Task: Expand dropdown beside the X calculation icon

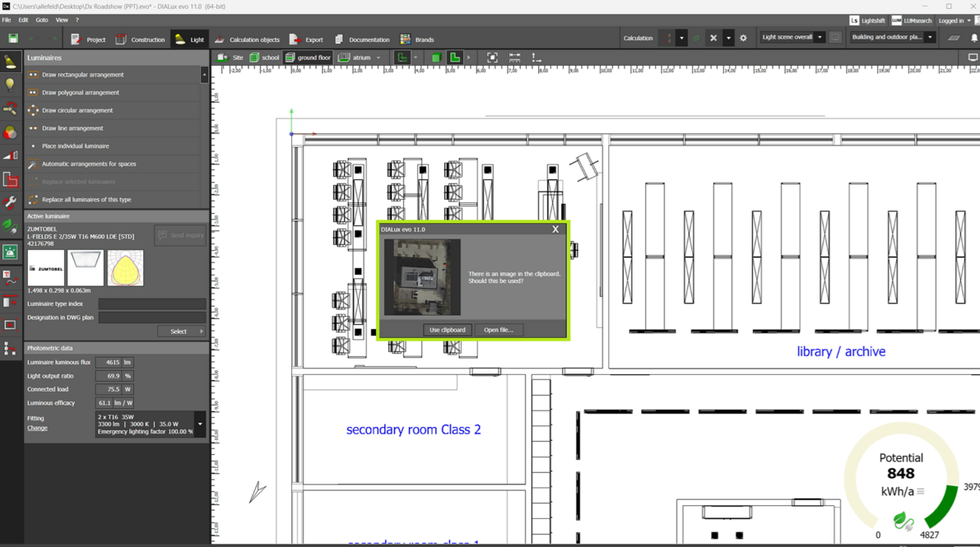Action: pyautogui.click(x=728, y=38)
